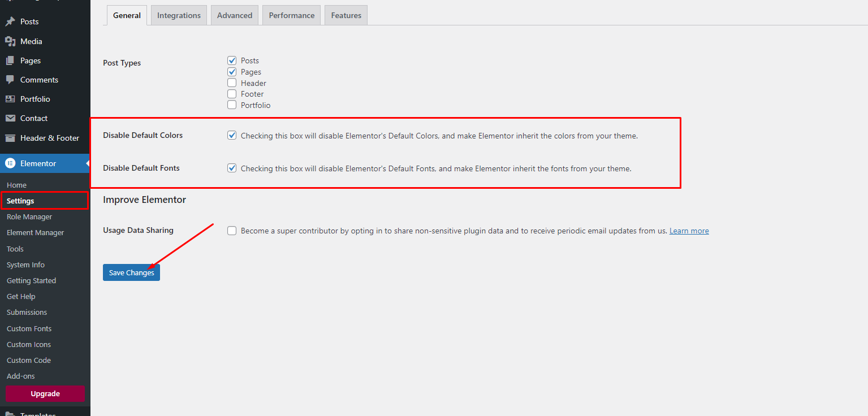The width and height of the screenshot is (868, 416).
Task: Uncheck the Posts post type checkbox
Action: coord(232,60)
